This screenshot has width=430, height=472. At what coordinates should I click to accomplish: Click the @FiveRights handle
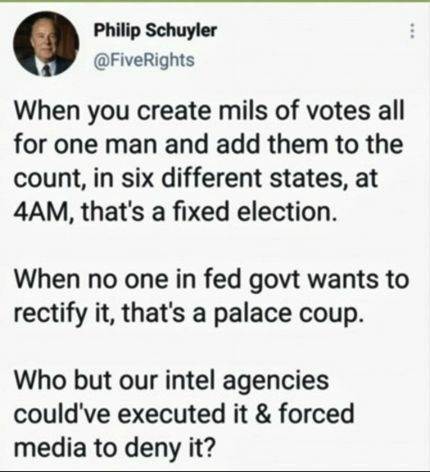click(x=144, y=60)
